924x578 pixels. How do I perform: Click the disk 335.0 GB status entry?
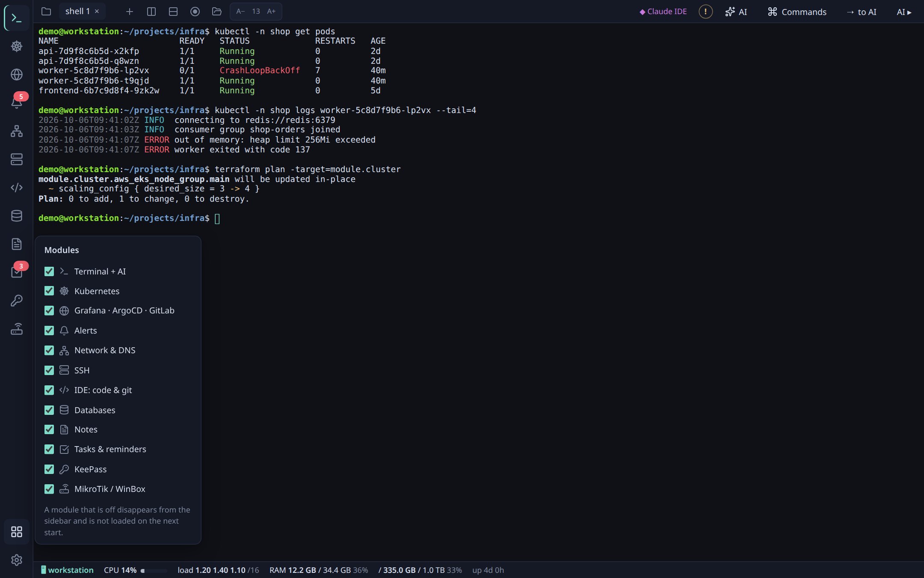[420, 570]
